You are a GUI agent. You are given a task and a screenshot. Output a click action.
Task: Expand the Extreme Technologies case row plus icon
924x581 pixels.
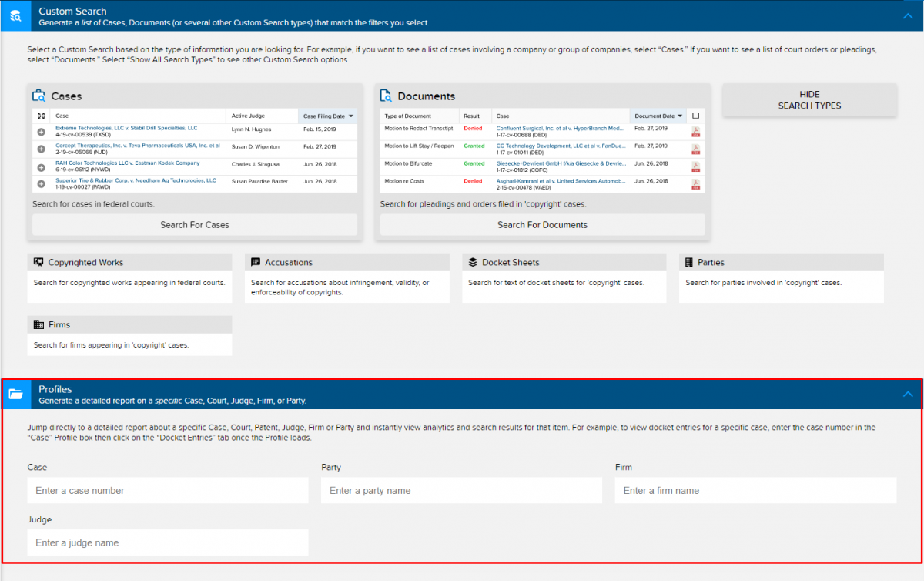(x=41, y=132)
